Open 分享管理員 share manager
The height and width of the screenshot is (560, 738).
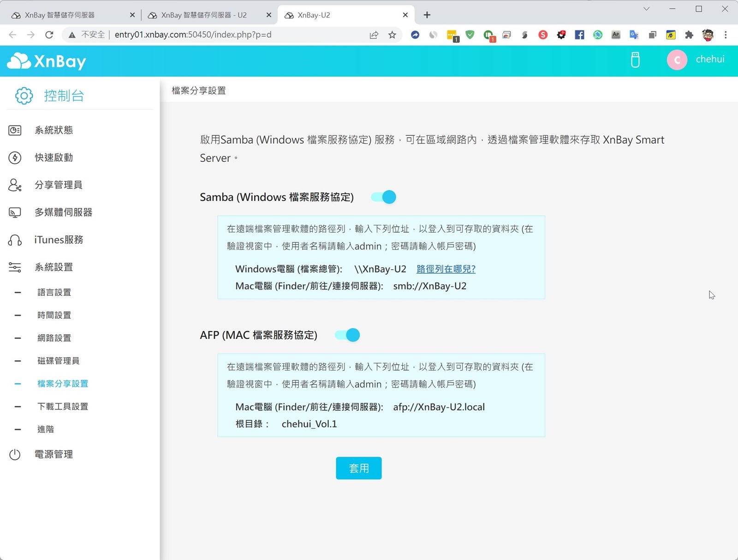[58, 185]
